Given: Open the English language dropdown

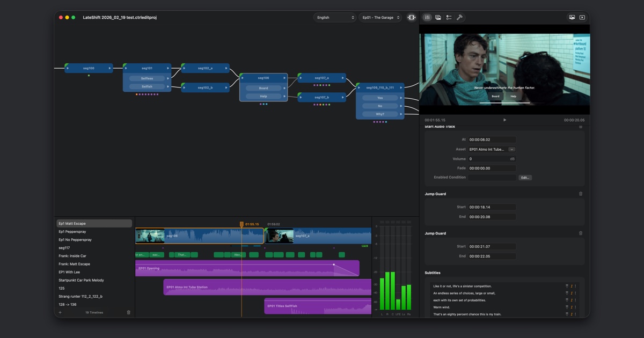Looking at the screenshot, I should 335,17.
